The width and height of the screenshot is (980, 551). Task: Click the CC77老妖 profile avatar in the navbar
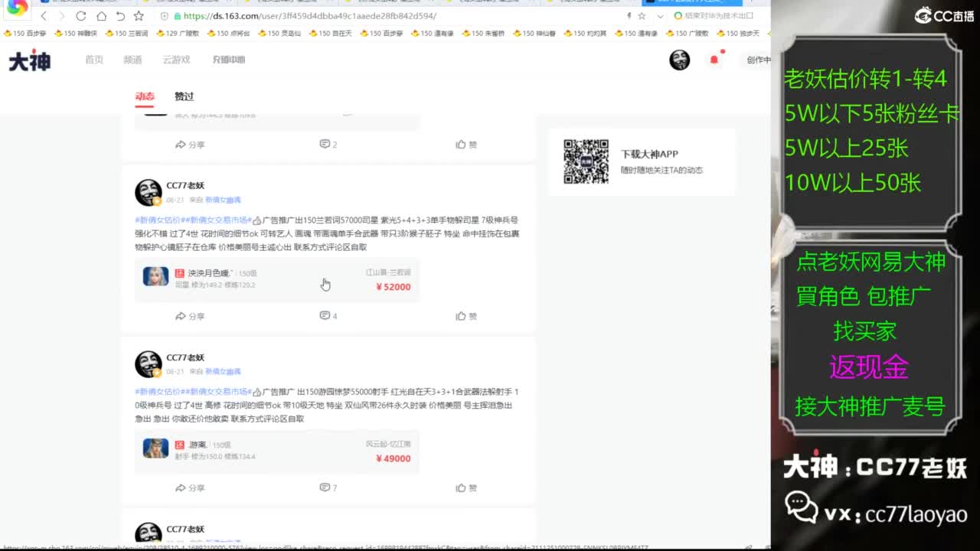679,59
